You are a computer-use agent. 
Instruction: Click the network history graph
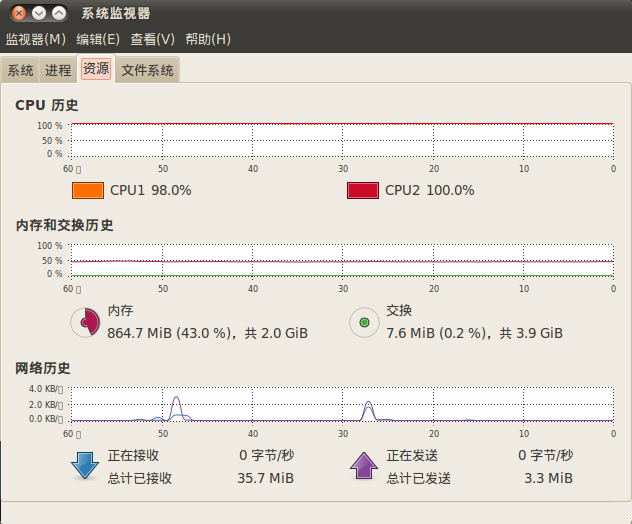(341, 403)
